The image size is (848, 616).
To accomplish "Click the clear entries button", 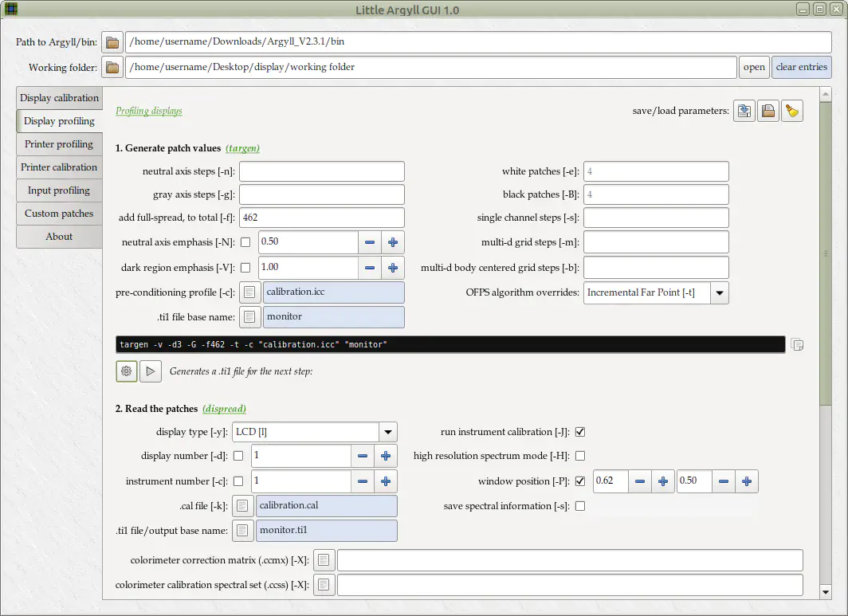I will (x=802, y=68).
